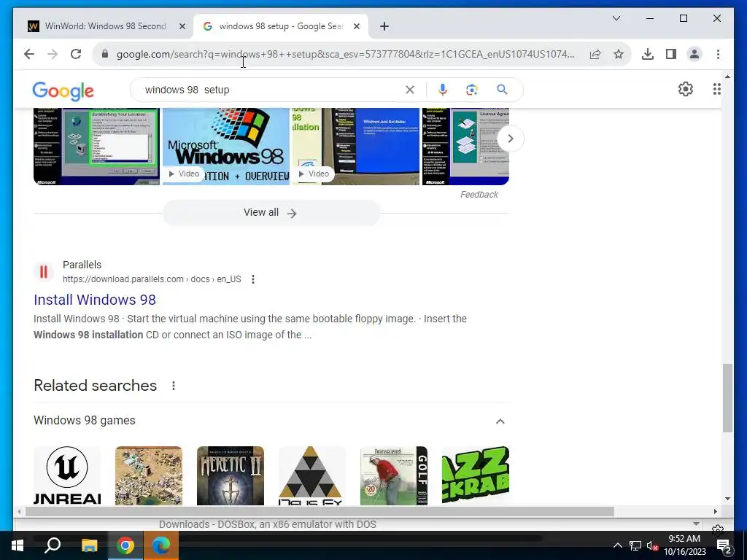Click Chrome icon in taskbar
747x560 pixels.
(x=125, y=545)
